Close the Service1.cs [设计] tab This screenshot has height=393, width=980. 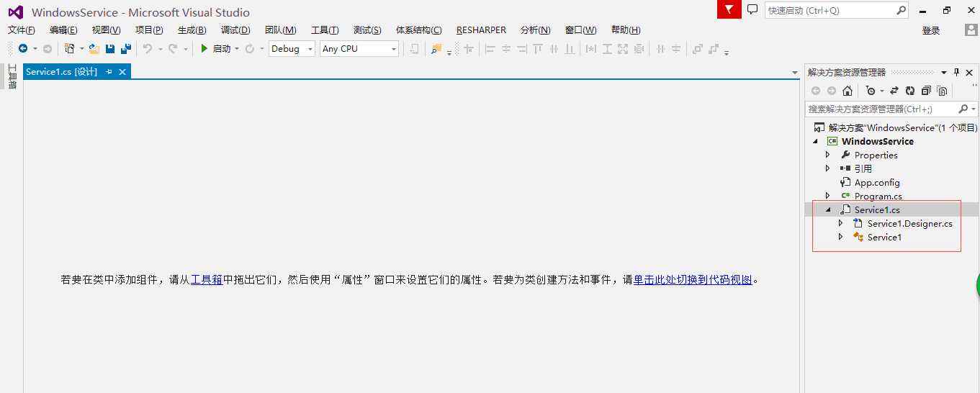tap(122, 72)
